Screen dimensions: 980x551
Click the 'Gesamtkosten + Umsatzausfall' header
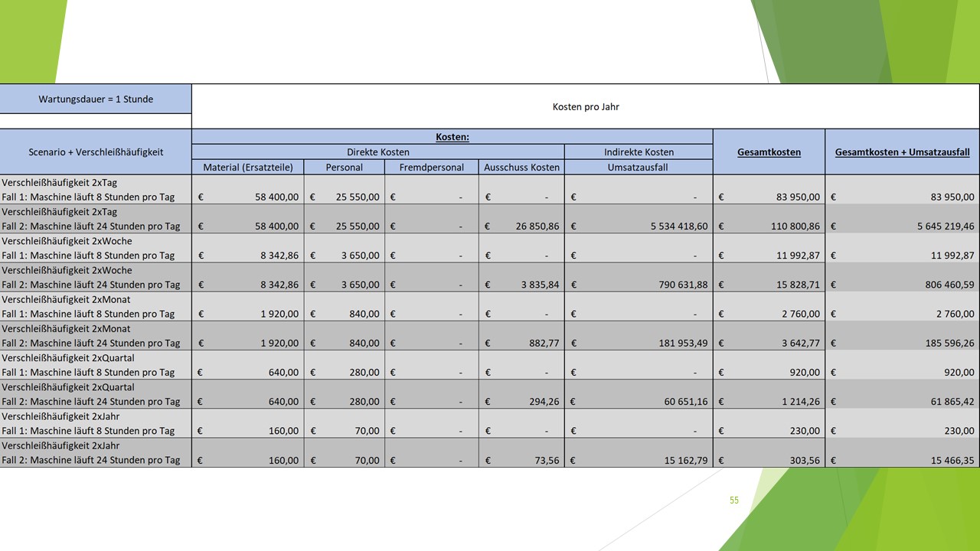[902, 152]
